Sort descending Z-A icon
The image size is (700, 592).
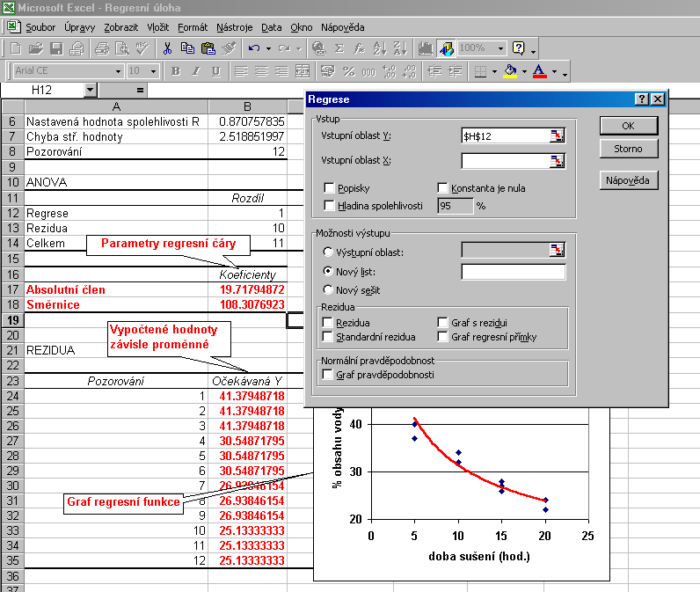click(x=400, y=48)
